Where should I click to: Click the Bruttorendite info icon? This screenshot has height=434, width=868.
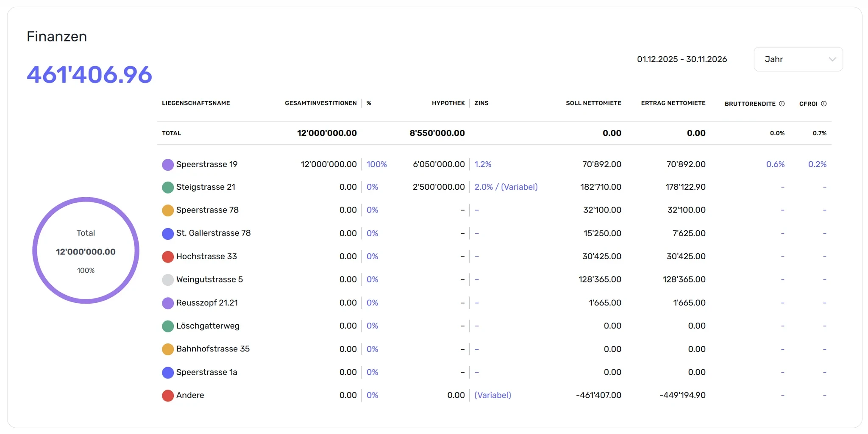(782, 104)
